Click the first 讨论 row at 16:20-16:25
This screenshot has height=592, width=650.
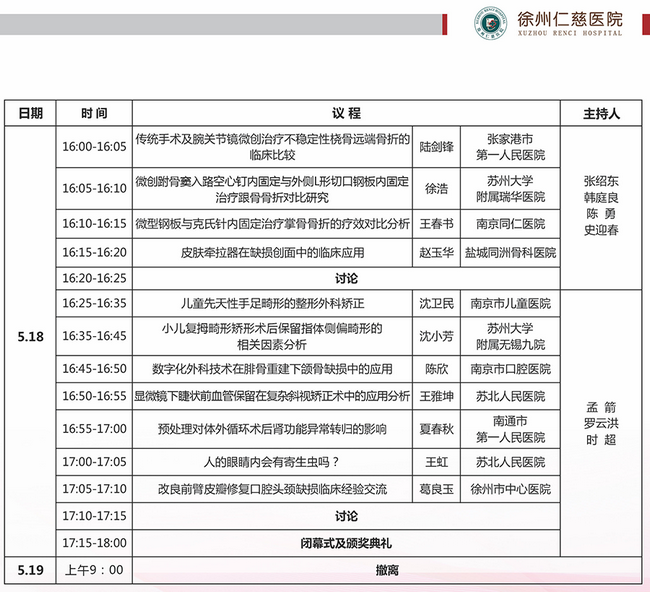coord(346,277)
